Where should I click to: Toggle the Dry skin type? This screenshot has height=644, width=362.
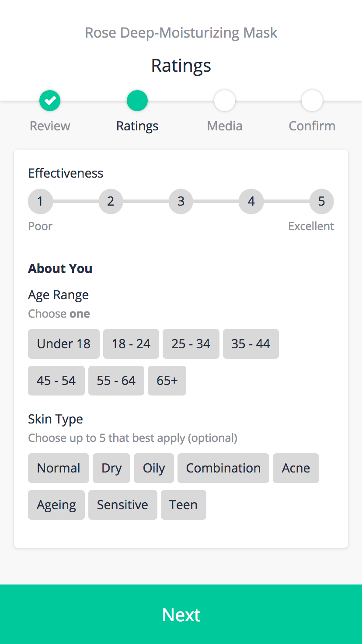(111, 468)
